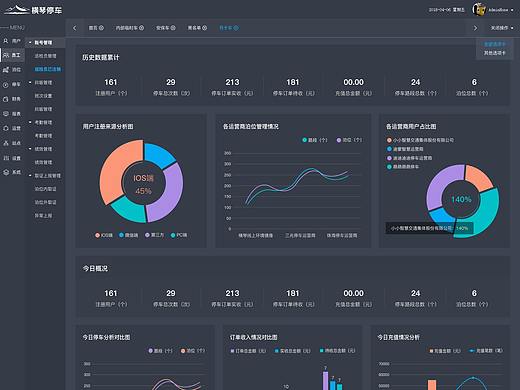Switch to the 首页 tab
This screenshot has height=390, width=520.
(93, 28)
